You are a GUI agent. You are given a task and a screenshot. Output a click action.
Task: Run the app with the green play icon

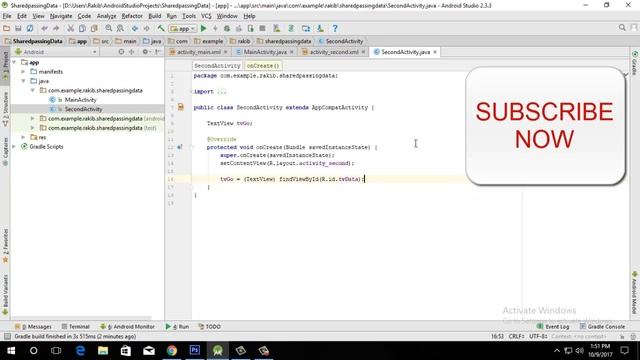pos(204,28)
